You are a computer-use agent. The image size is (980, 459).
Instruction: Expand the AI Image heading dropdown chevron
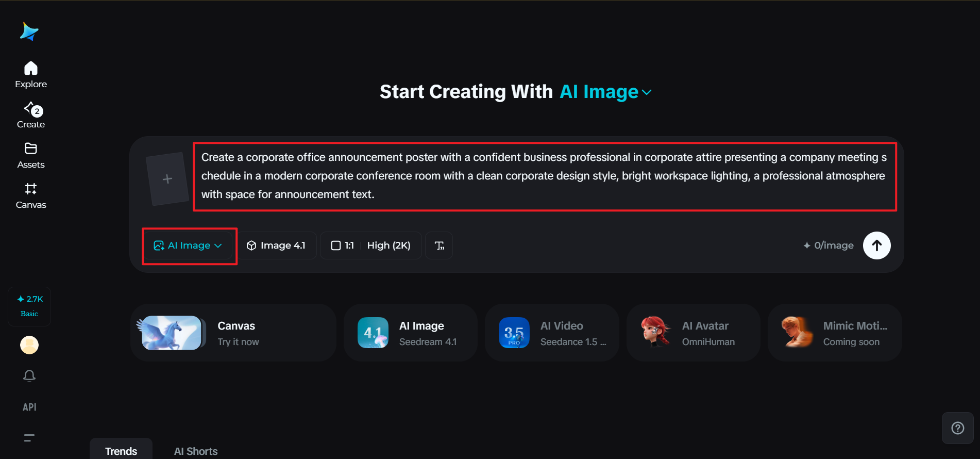click(x=647, y=92)
